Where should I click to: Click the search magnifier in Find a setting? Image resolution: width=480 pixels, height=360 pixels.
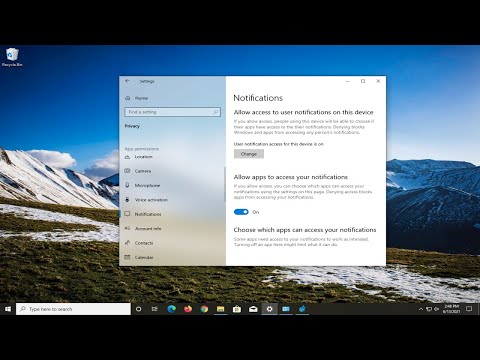[x=215, y=112]
